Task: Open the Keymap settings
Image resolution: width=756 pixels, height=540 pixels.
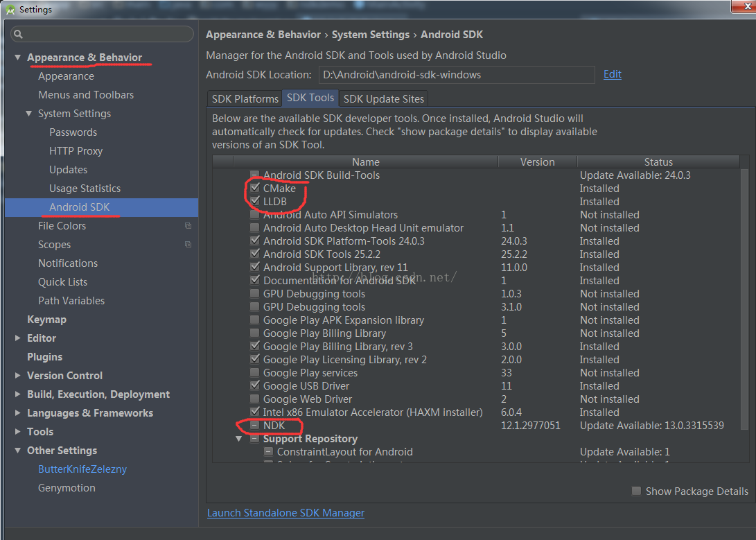Action: click(x=46, y=319)
